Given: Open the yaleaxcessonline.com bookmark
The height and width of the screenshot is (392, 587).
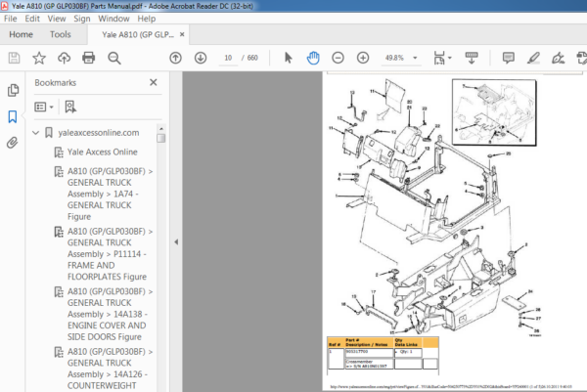Looking at the screenshot, I should tap(99, 133).
